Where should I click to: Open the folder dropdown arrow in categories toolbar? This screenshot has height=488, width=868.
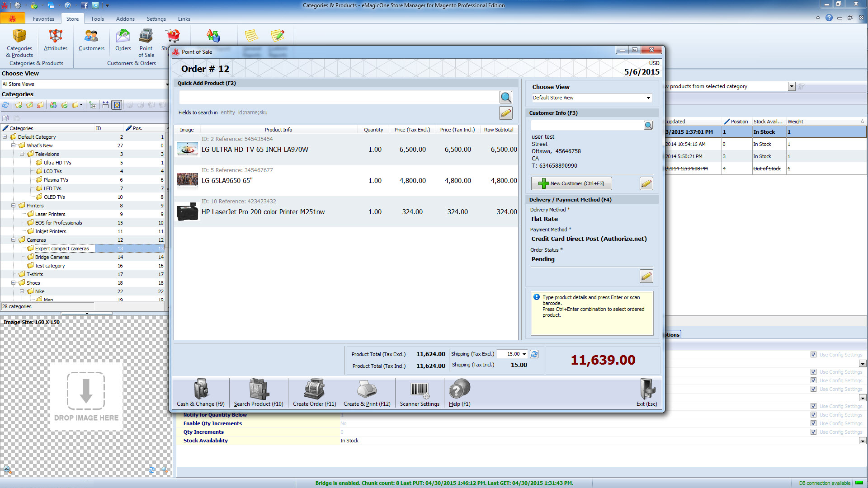pos(81,105)
